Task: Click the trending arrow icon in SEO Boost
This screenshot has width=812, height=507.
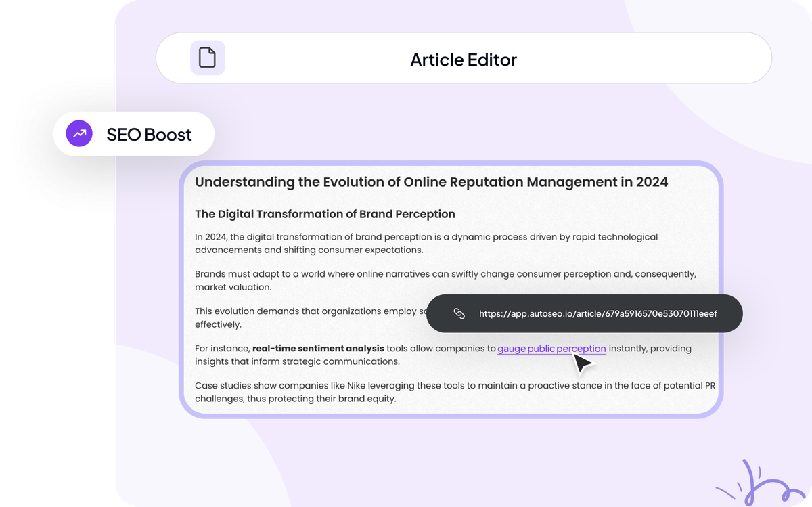Action: pyautogui.click(x=79, y=134)
